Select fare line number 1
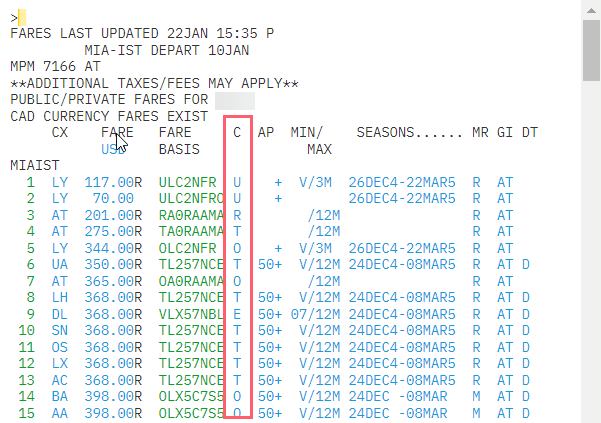Screen dimensions: 601x423 30,182
